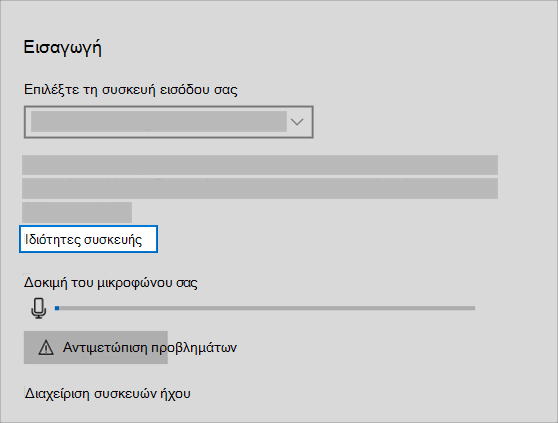Click the blurred device name inside the dropdown

[159, 121]
